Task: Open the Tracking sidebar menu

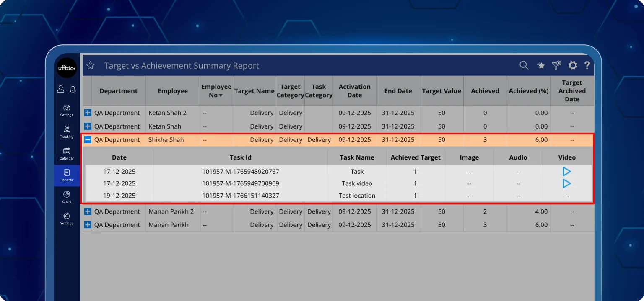Action: coord(67,131)
